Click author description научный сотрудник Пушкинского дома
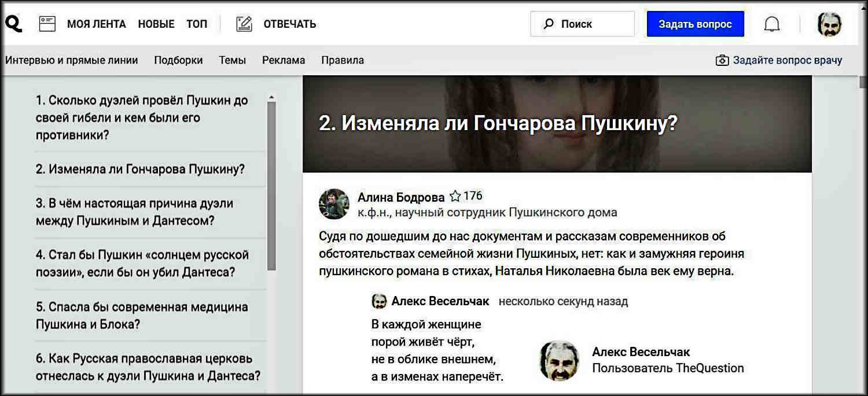 coord(487,212)
